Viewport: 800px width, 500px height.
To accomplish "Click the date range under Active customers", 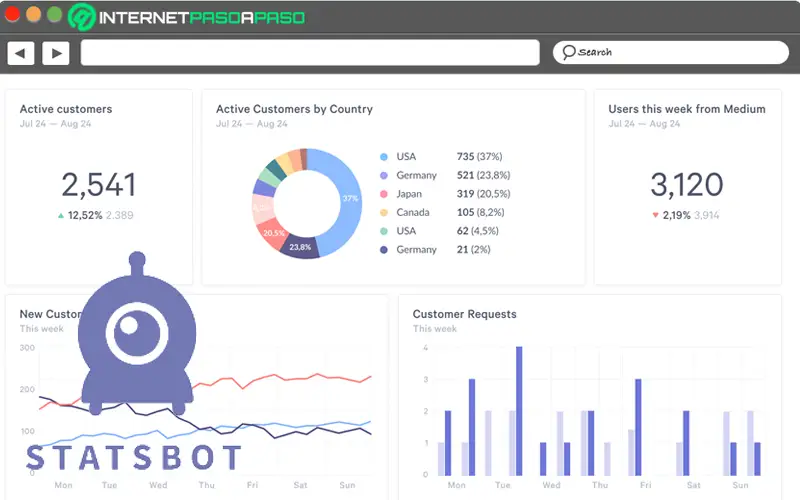I will 56,124.
